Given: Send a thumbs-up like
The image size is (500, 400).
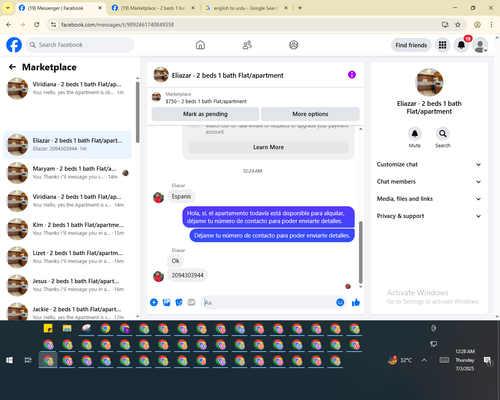Looking at the screenshot, I should click(x=356, y=302).
